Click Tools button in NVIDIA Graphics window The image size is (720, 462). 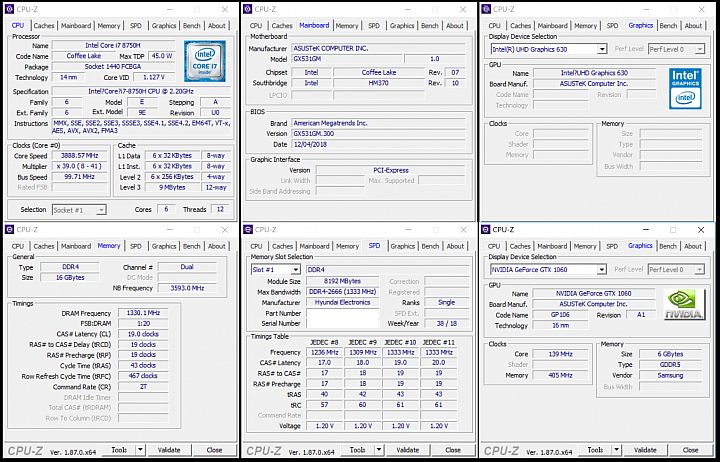coord(596,450)
